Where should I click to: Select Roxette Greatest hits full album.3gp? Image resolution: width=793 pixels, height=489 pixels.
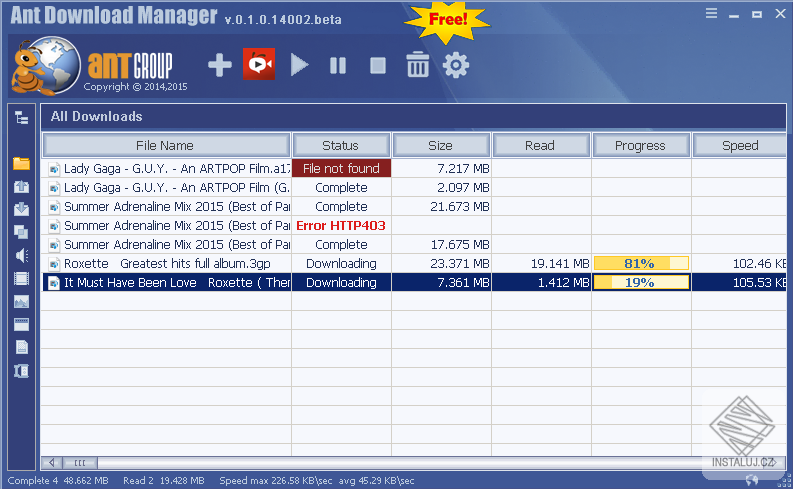[x=167, y=263]
